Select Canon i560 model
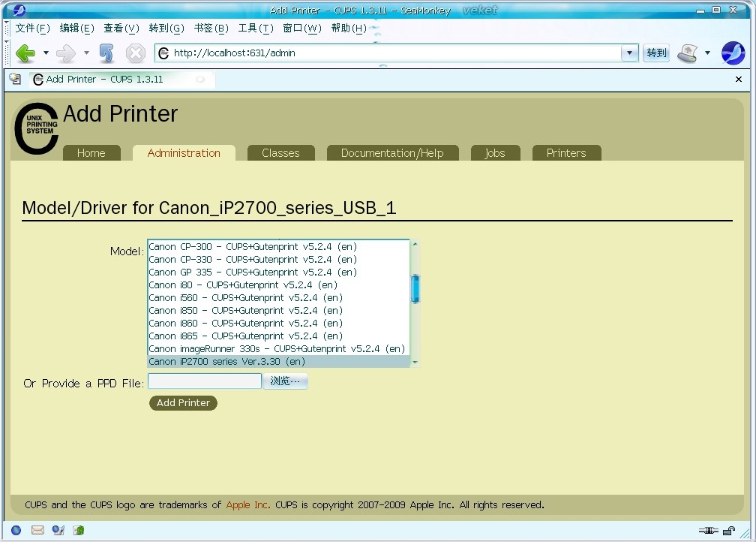 tap(279, 298)
